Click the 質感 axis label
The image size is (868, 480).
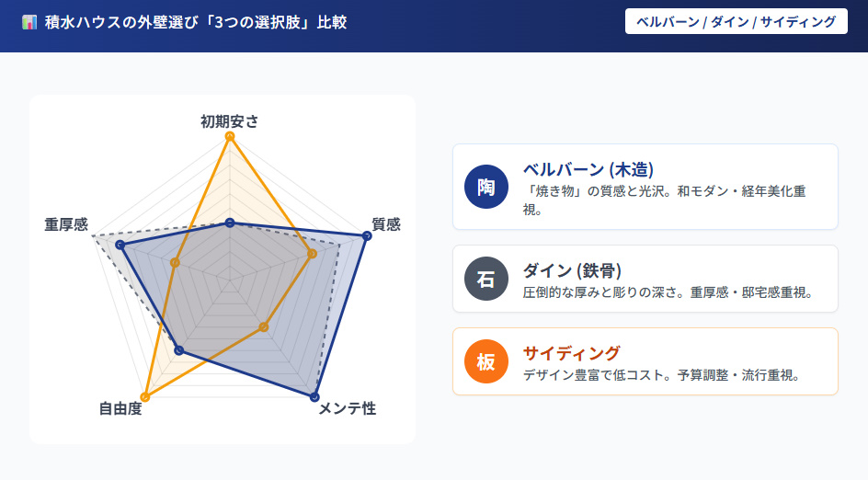tap(386, 224)
